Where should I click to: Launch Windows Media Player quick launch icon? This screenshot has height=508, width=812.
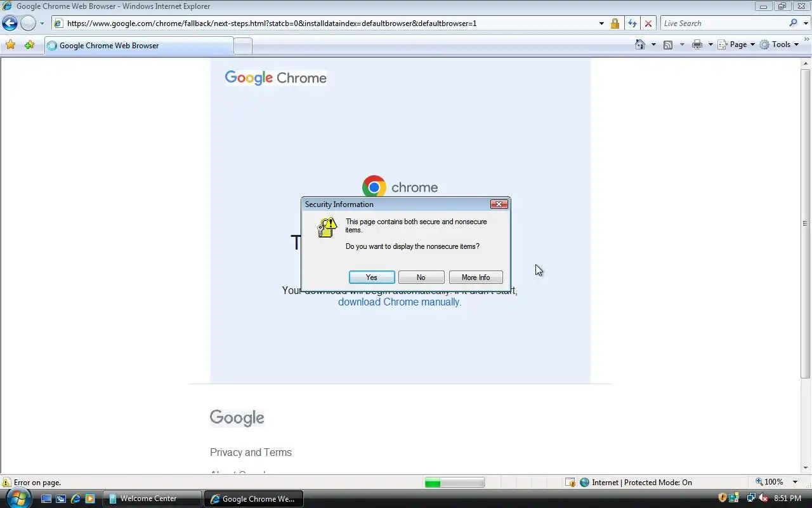pyautogui.click(x=90, y=499)
